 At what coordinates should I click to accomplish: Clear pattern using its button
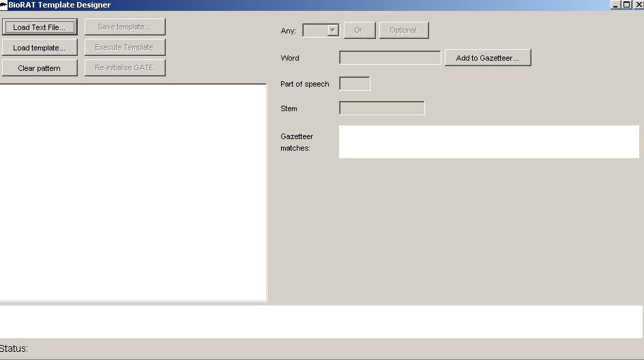click(x=40, y=68)
